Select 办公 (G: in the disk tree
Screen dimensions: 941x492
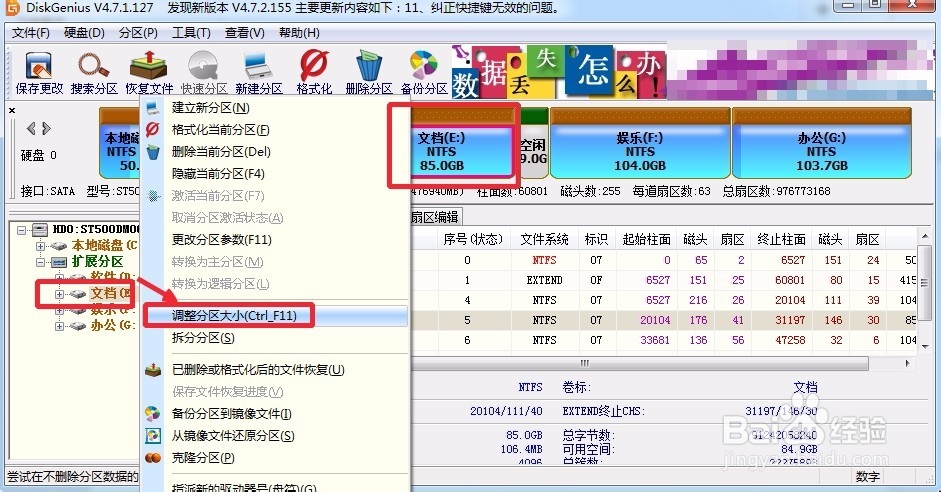(112, 326)
